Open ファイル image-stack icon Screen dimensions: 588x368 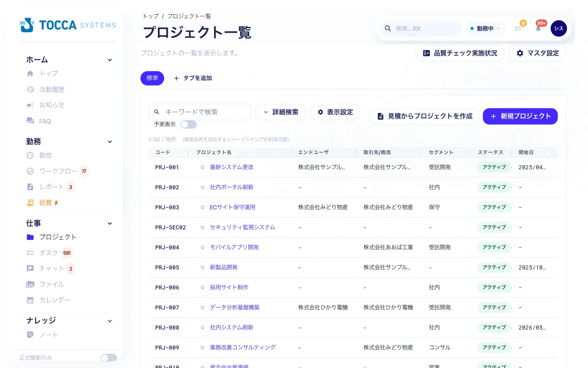coord(30,285)
